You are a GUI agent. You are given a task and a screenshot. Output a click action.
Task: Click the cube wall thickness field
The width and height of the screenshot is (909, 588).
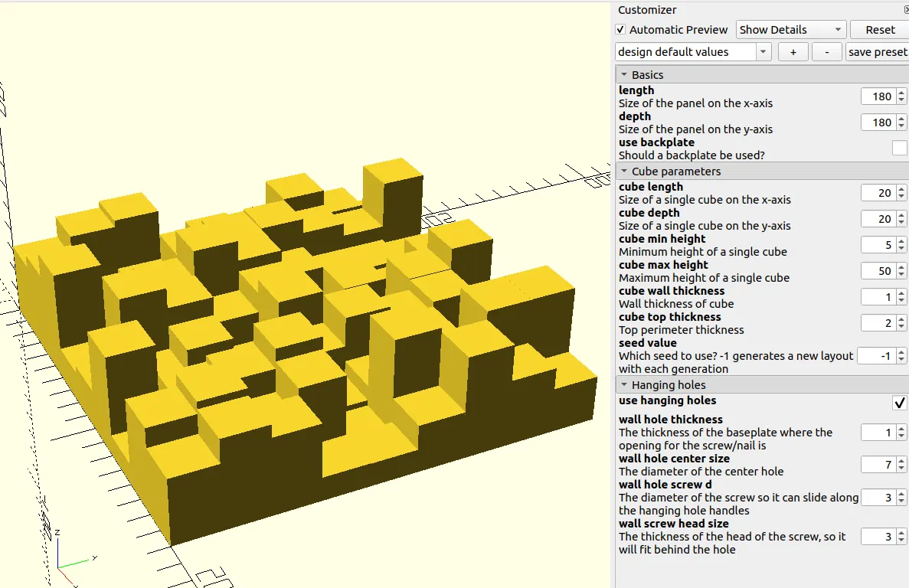(x=878, y=297)
